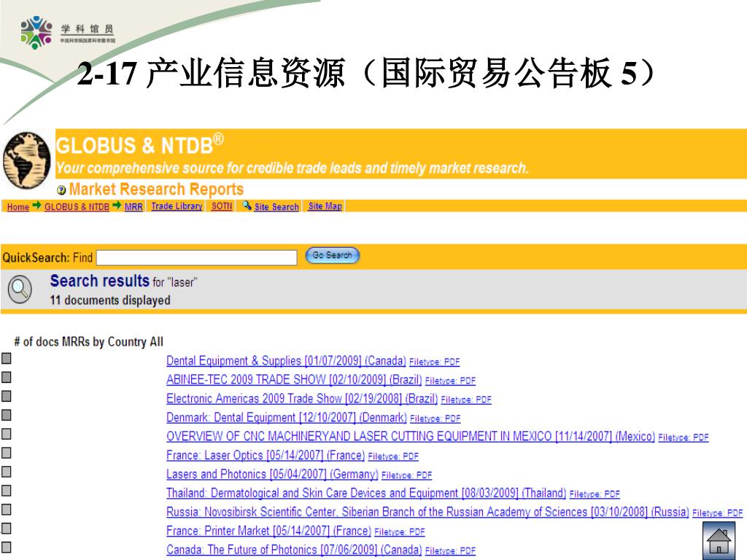
Task: Check the box for Dental Equipment & Supplies row
Action: point(6,358)
